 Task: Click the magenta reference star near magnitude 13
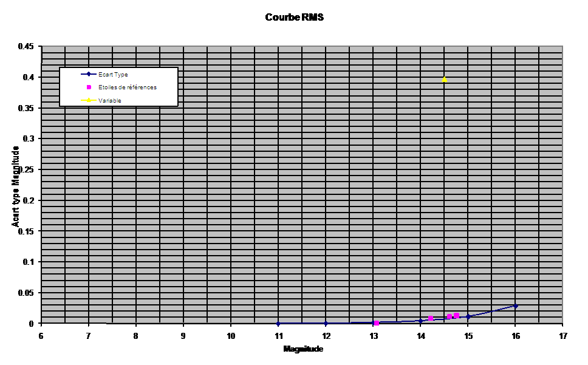pyautogui.click(x=377, y=322)
